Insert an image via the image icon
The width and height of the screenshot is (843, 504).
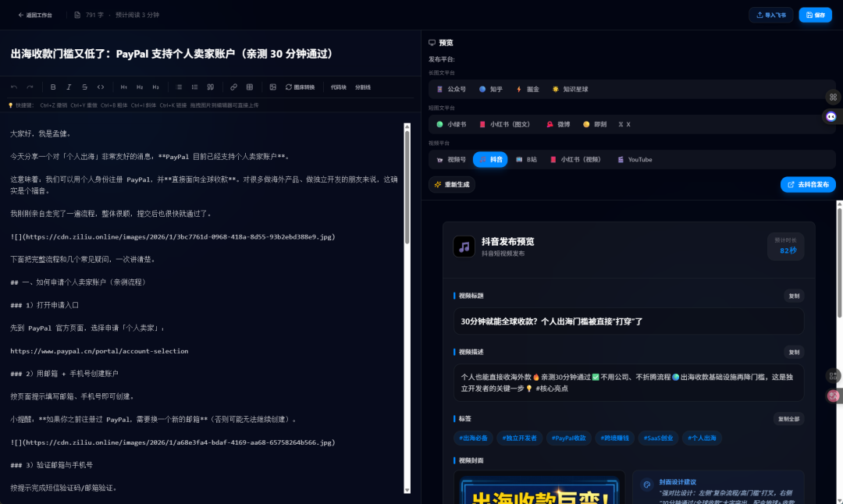click(272, 87)
